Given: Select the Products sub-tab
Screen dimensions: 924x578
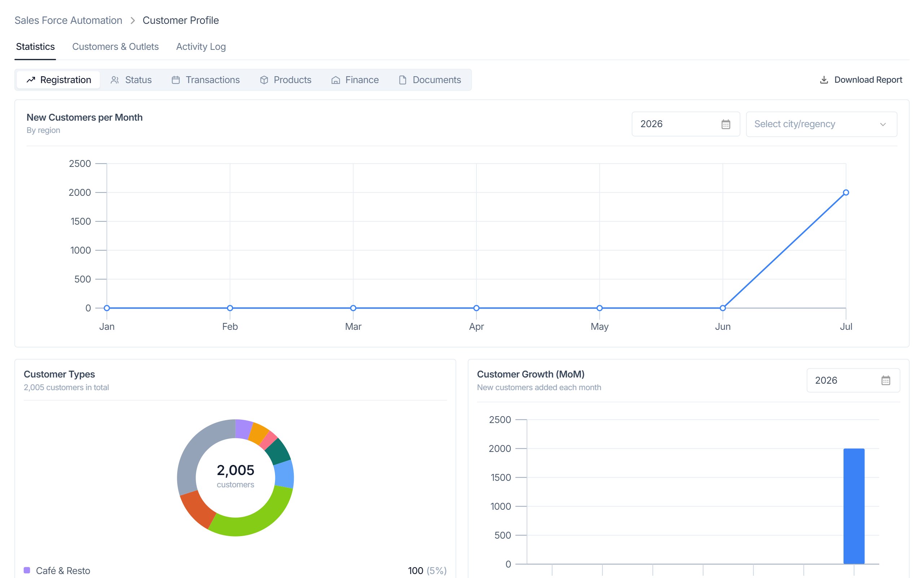Looking at the screenshot, I should coord(285,80).
